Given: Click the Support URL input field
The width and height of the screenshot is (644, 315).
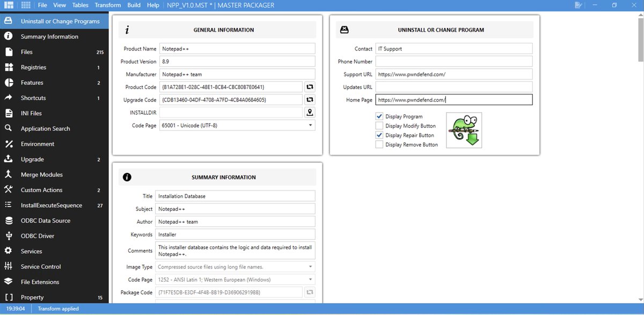Looking at the screenshot, I should point(453,74).
